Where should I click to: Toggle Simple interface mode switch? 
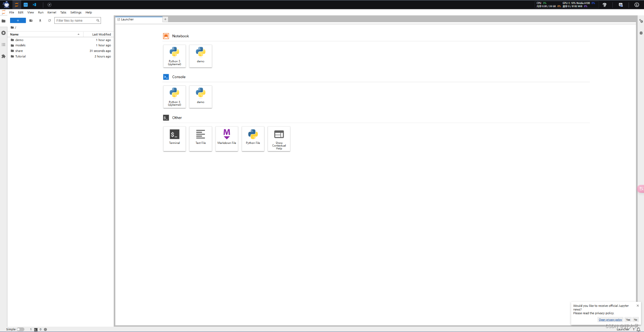tap(20, 329)
